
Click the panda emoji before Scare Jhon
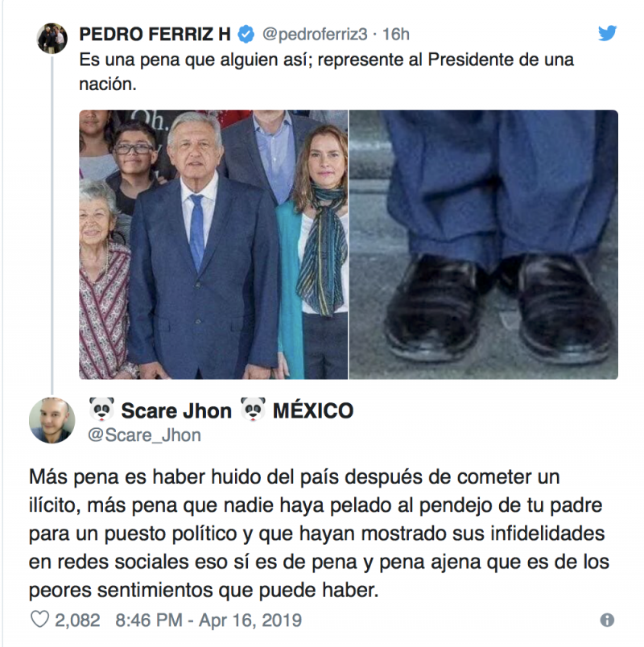(101, 410)
